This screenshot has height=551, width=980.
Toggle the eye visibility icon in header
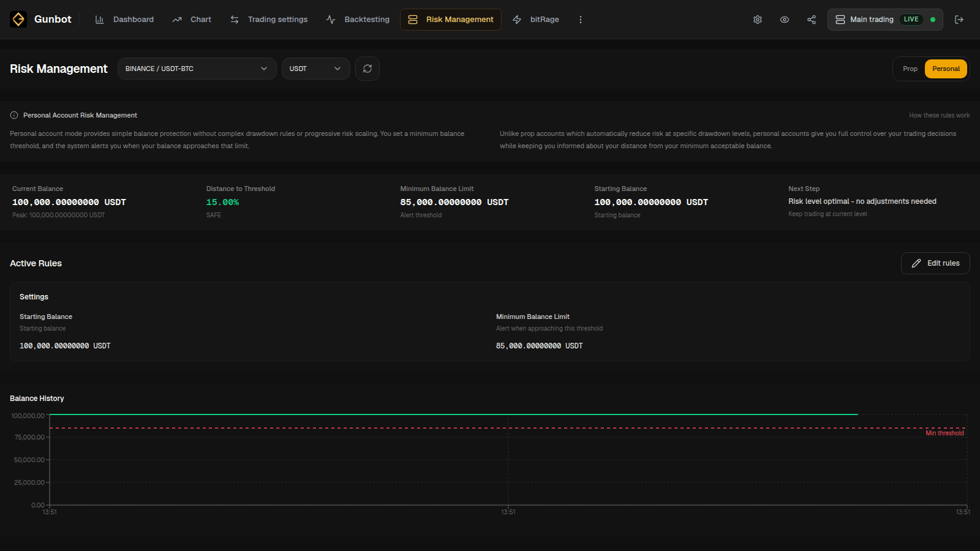785,20
